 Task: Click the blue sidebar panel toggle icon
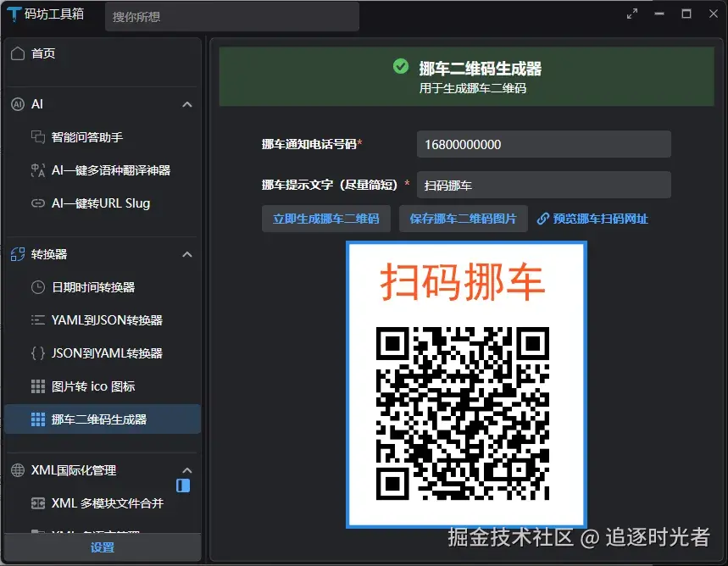point(183,486)
